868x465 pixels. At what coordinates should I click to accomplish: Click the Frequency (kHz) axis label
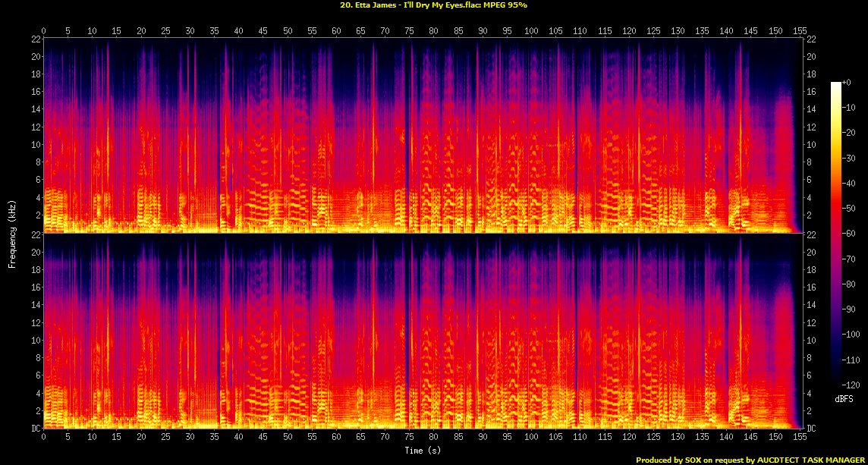(x=12, y=234)
